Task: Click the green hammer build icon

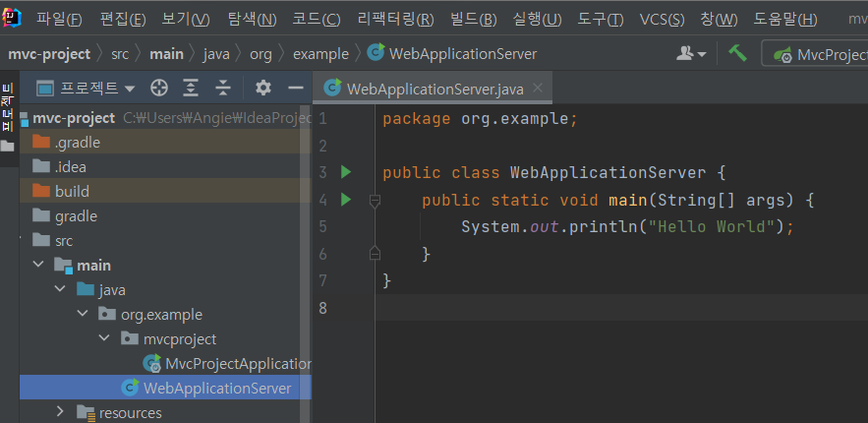Action: coord(737,53)
